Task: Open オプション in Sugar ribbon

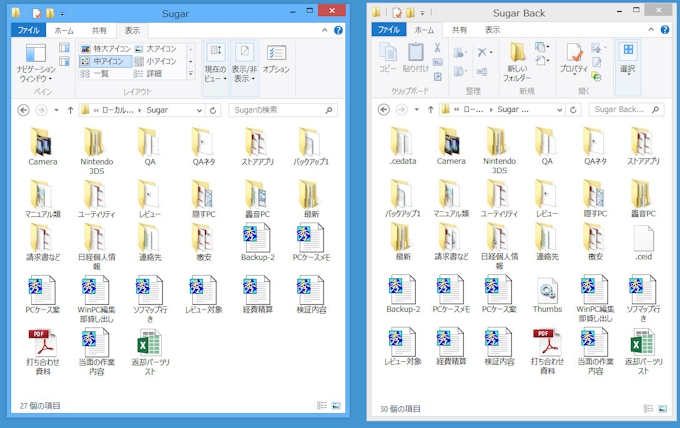Action: (276, 59)
